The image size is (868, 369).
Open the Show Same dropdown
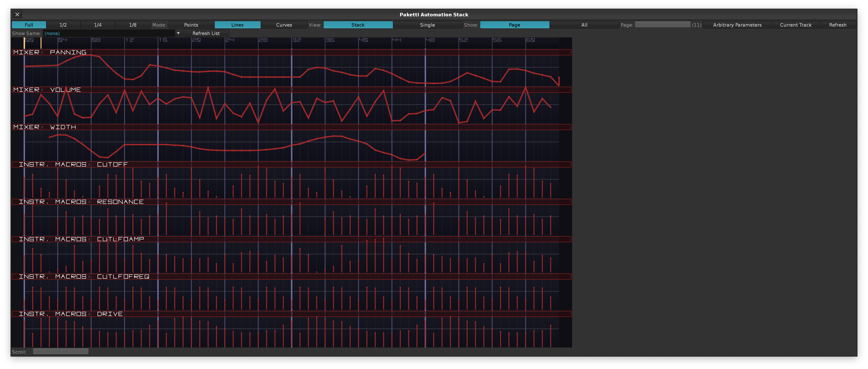178,33
